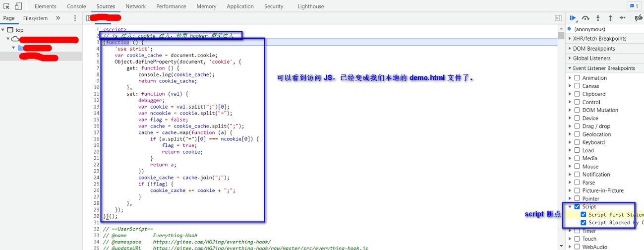Viewport: 644px width, 250px height.
Task: Click the step out of function icon
Action: click(x=610, y=18)
